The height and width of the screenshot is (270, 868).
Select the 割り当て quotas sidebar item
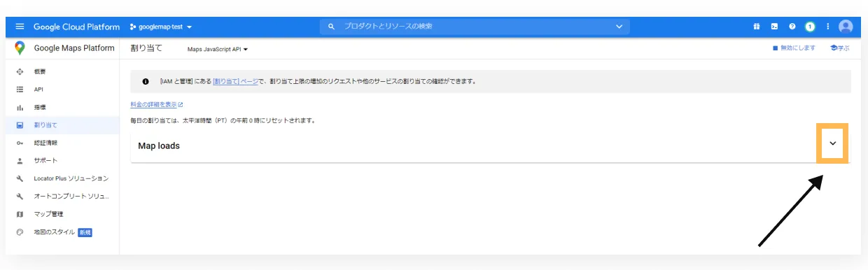(62, 125)
